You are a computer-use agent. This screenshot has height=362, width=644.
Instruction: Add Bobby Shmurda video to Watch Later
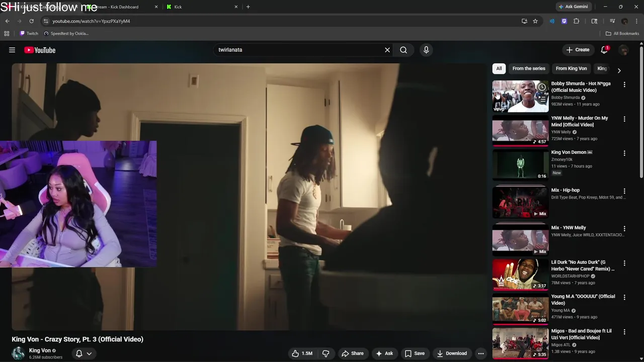coord(542,87)
